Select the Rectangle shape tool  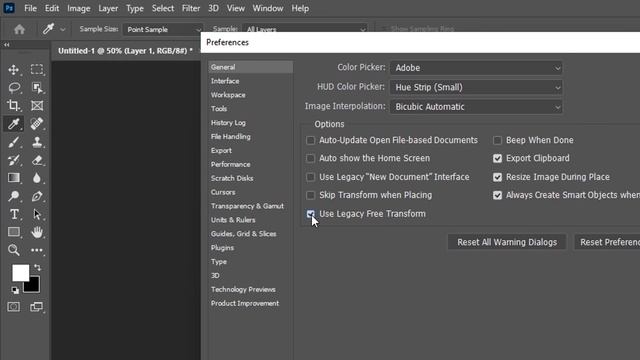pyautogui.click(x=13, y=232)
